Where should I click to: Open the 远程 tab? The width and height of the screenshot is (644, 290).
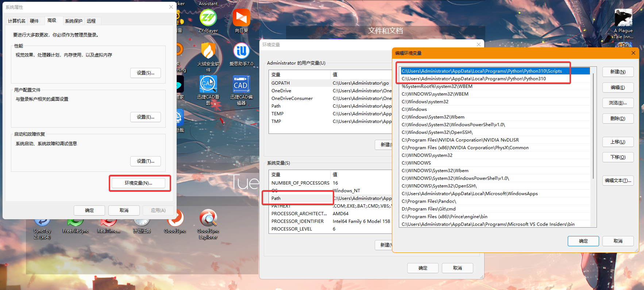(x=91, y=21)
